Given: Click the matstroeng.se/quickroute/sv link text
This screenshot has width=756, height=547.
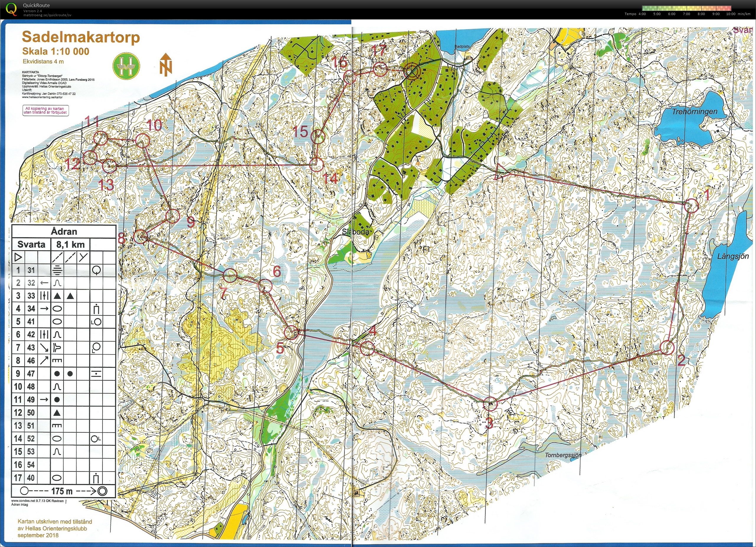Looking at the screenshot, I should (47, 15).
